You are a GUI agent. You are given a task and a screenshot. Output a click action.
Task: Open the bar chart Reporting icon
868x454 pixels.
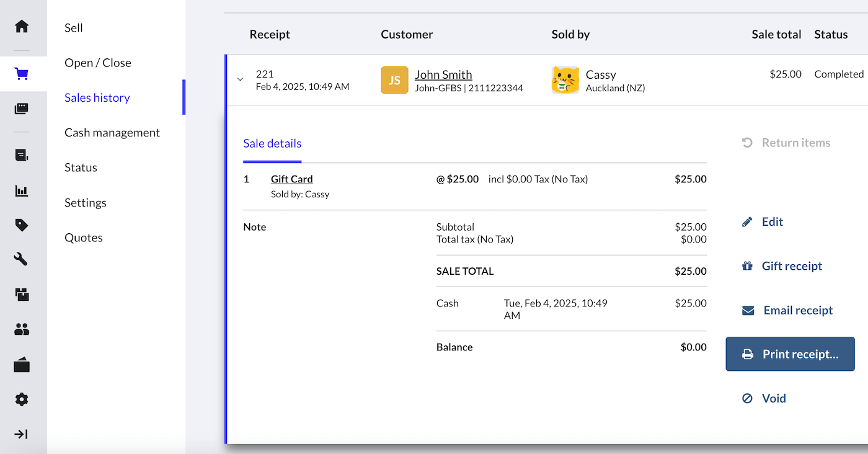22,191
